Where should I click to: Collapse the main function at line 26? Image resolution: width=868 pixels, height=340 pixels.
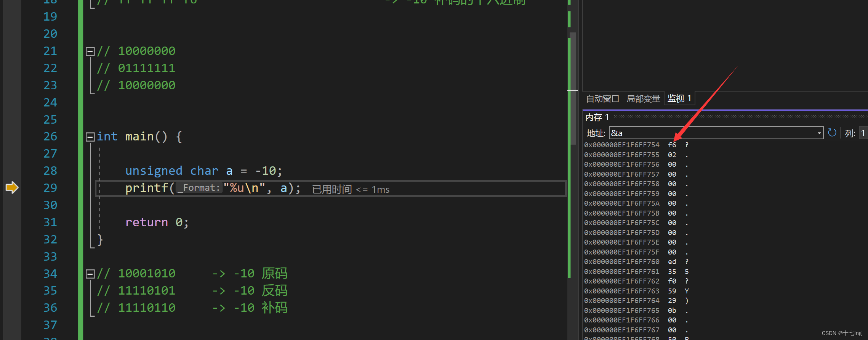click(90, 137)
